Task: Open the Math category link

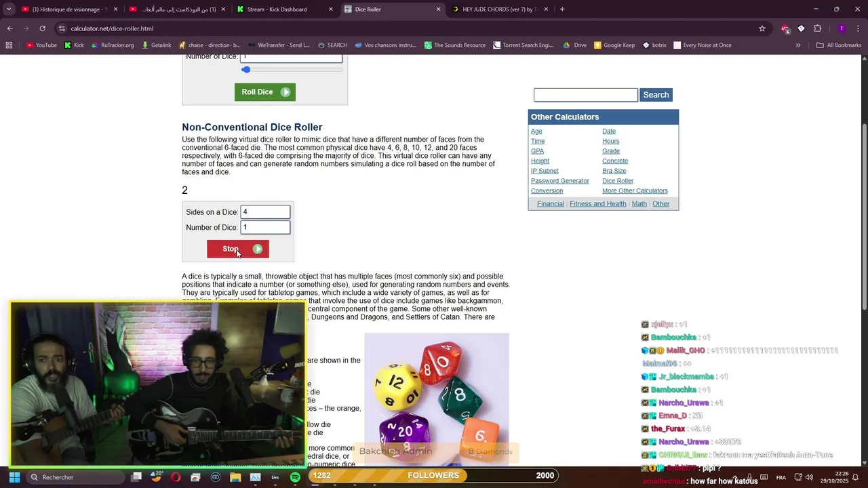Action: pyautogui.click(x=639, y=203)
